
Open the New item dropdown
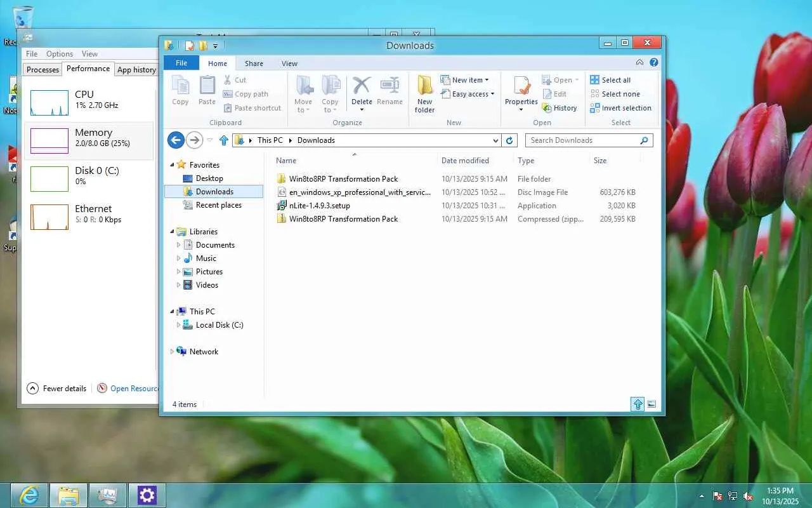[x=464, y=80]
